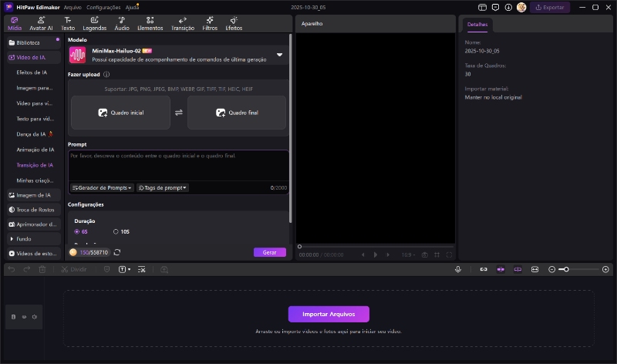The width and height of the screenshot is (617, 364).
Task: Upload the Quadro inicial image
Action: coord(120,113)
